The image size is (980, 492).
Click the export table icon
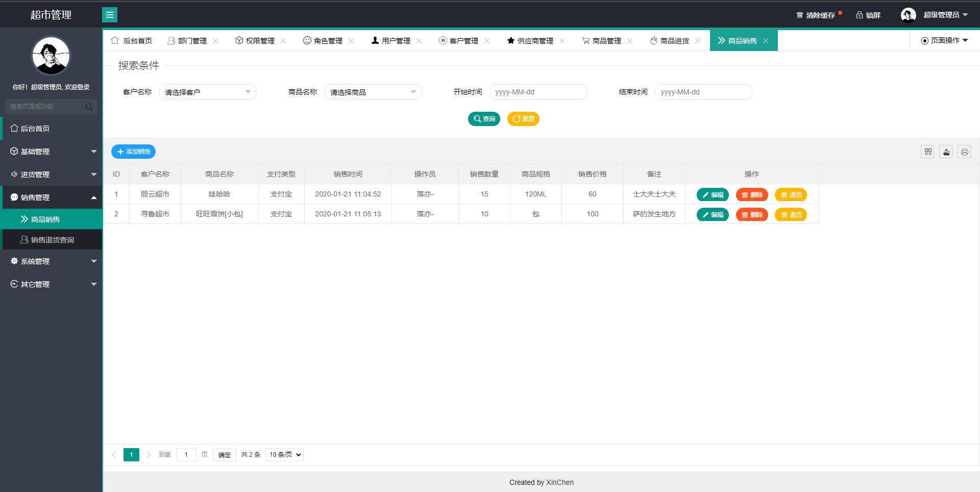tap(946, 152)
